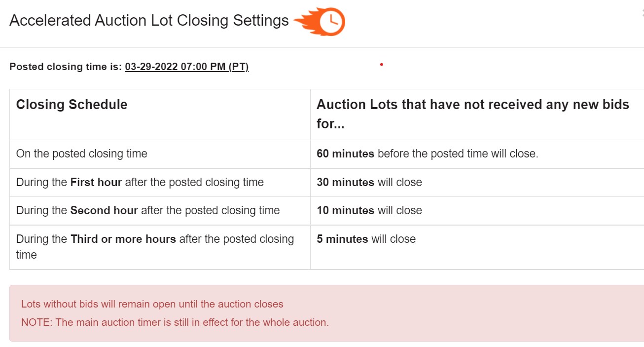This screenshot has height=347, width=644.
Task: Click the small red dot near the header
Action: pyautogui.click(x=382, y=64)
